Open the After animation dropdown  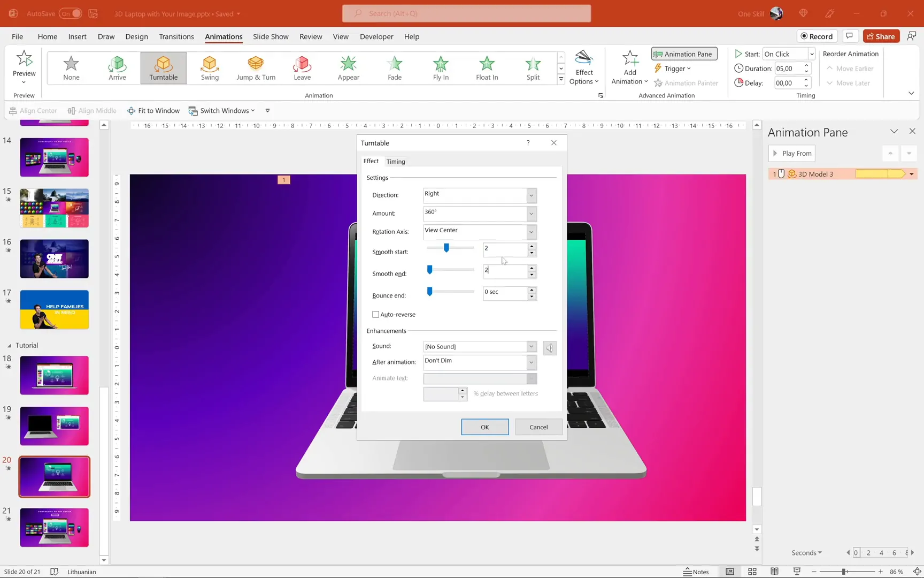point(531,362)
